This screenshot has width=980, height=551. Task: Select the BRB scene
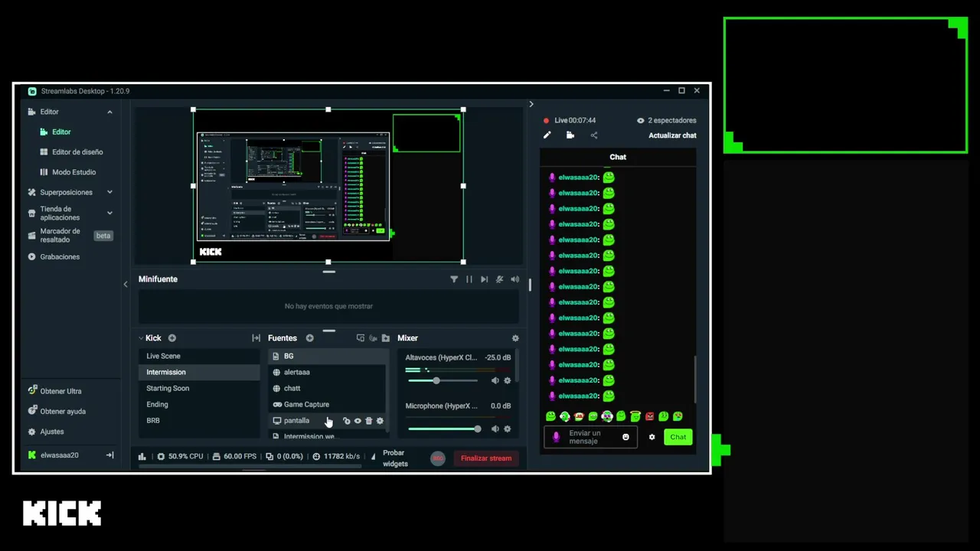199,420
